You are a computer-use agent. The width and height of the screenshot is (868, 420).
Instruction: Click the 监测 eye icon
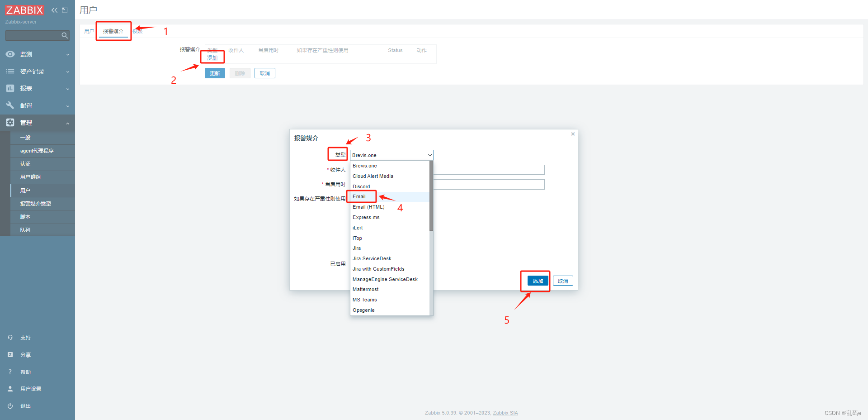[10, 54]
